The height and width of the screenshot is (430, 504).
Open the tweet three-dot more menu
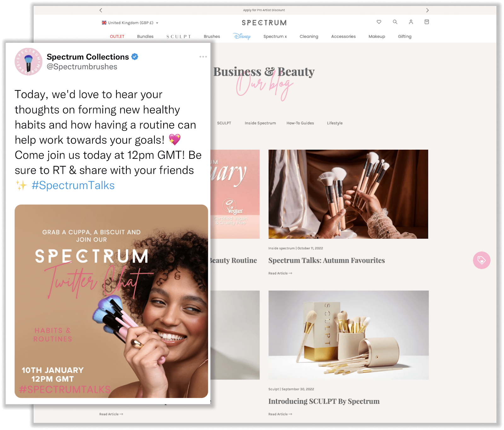point(203,57)
